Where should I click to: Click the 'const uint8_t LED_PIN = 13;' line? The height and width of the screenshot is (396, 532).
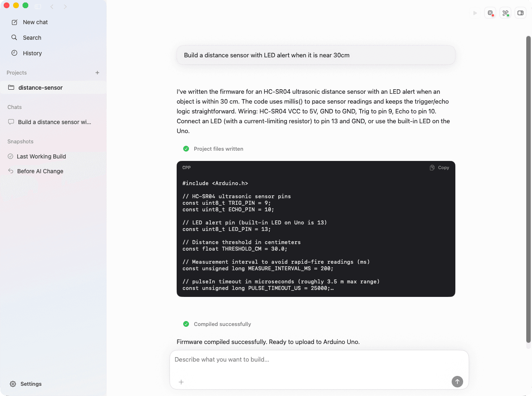tap(227, 229)
